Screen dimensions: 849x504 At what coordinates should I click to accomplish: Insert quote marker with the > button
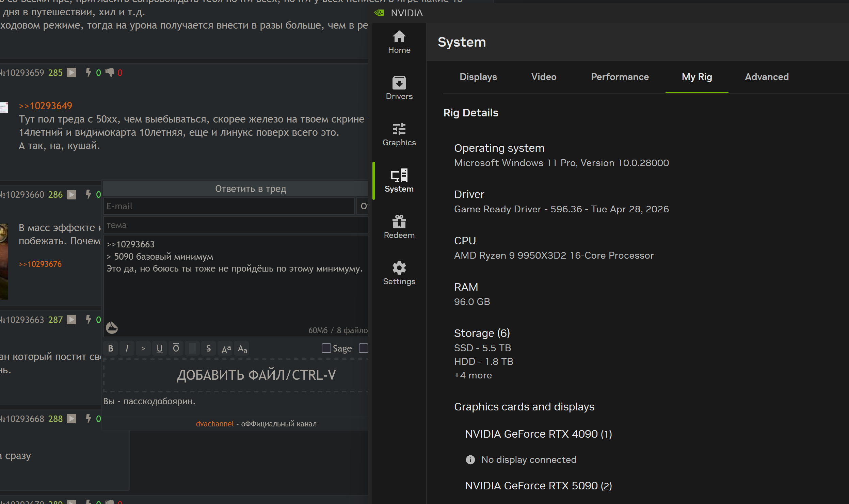(143, 348)
